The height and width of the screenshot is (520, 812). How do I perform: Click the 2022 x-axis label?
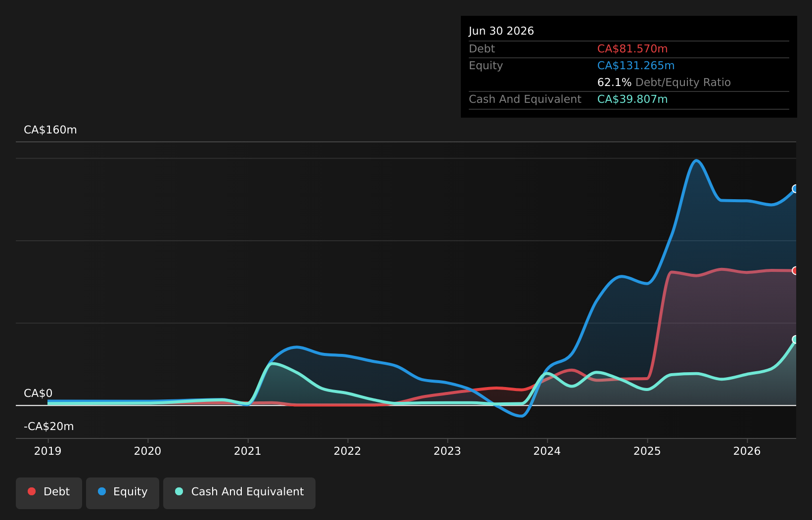coord(348,451)
